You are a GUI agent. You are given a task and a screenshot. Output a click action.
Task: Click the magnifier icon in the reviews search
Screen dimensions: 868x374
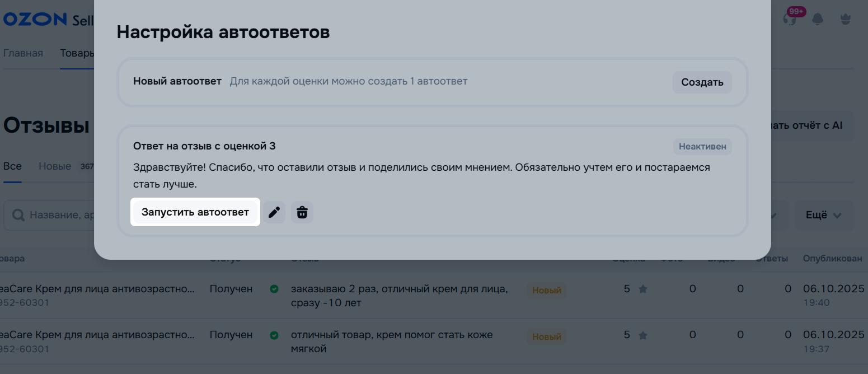click(18, 216)
